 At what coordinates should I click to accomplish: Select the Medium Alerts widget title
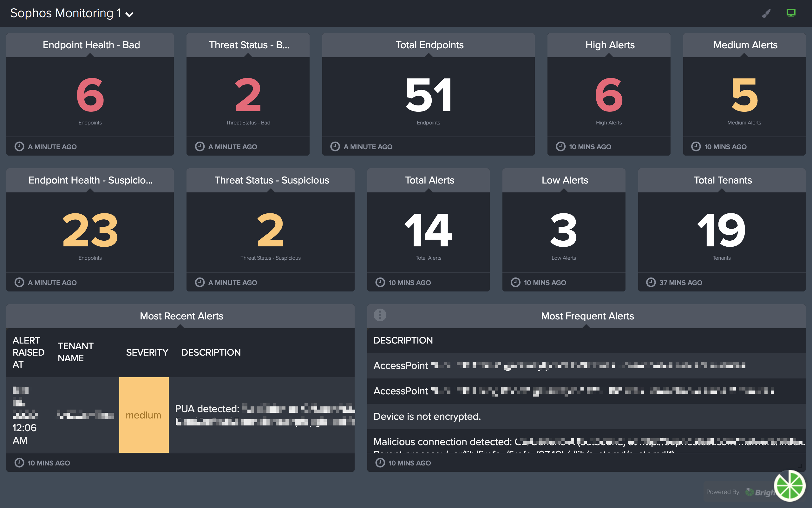tap(745, 45)
